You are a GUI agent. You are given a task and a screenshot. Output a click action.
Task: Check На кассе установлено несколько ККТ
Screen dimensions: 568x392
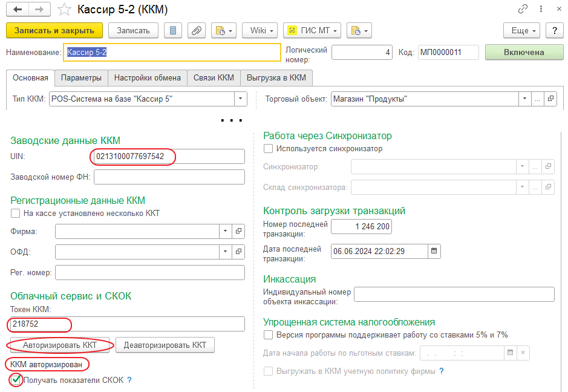click(16, 213)
